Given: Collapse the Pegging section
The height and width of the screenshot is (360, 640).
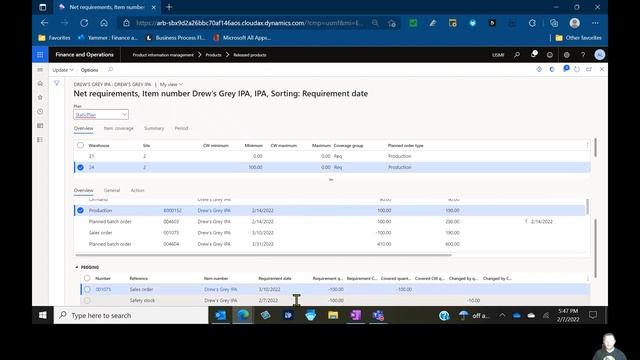Looking at the screenshot, I should point(77,267).
